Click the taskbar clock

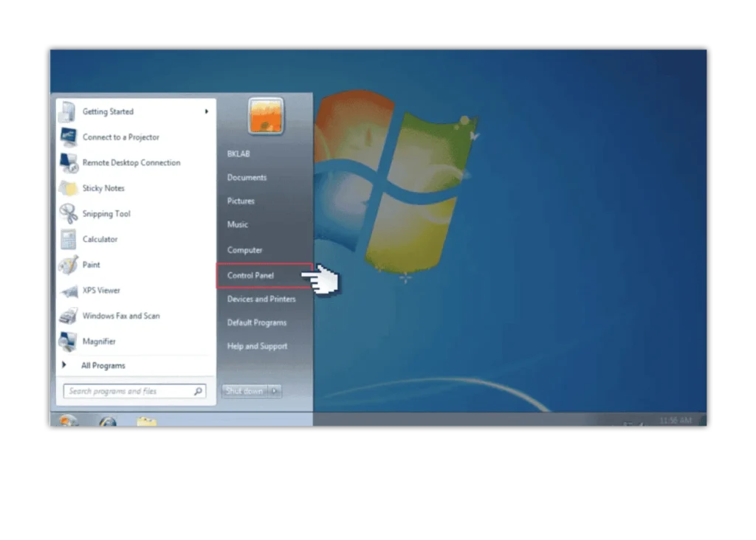point(676,420)
